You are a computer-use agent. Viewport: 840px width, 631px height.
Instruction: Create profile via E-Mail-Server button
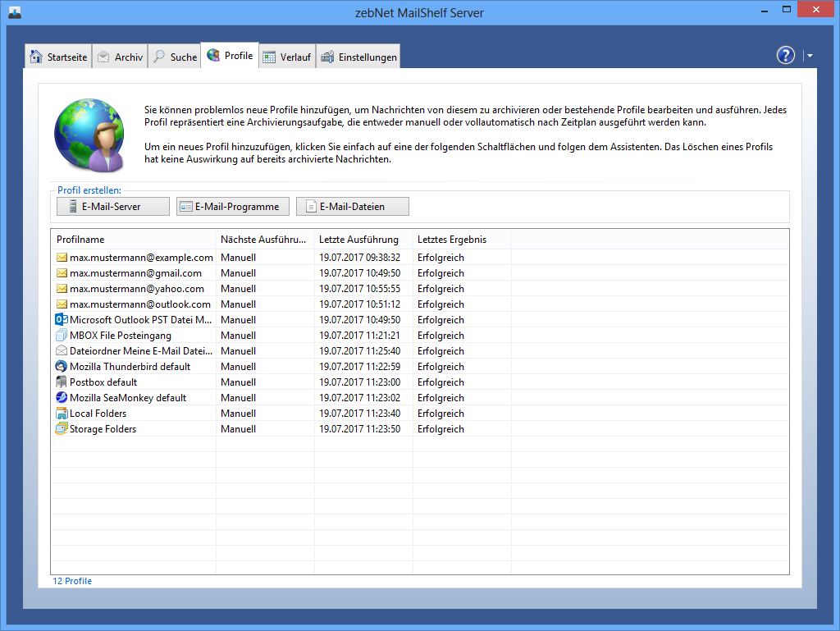click(x=113, y=206)
